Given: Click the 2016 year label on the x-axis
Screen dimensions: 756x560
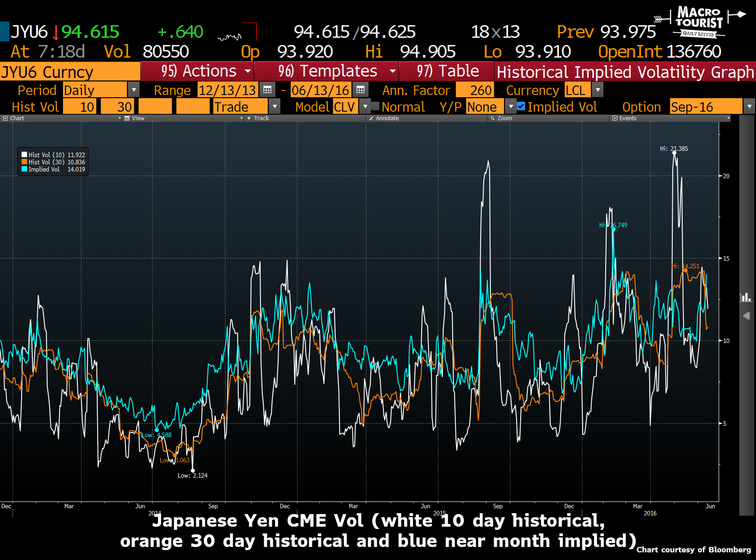Looking at the screenshot, I should [x=650, y=513].
